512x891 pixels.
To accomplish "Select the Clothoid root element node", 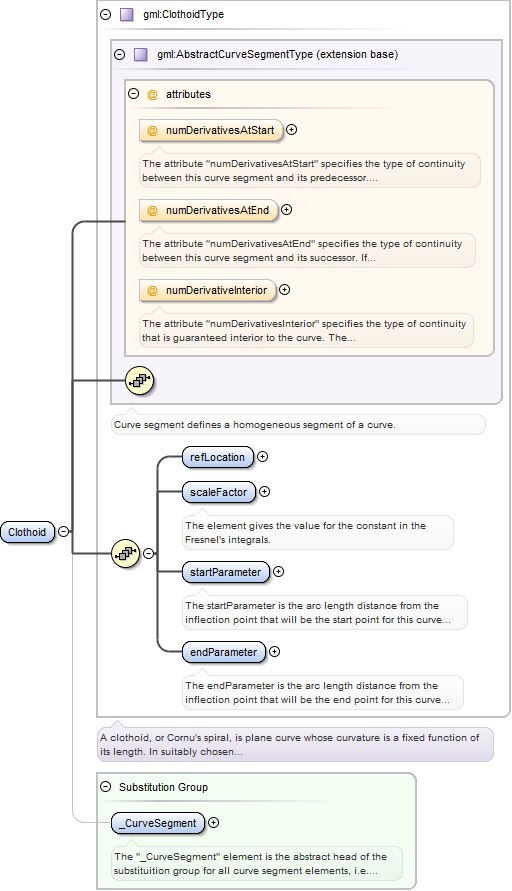I will (x=27, y=532).
